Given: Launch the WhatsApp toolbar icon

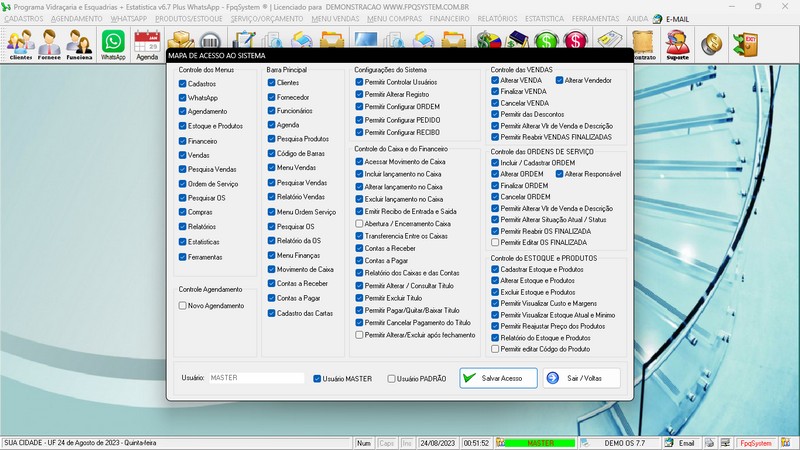Looking at the screenshot, I should (113, 45).
